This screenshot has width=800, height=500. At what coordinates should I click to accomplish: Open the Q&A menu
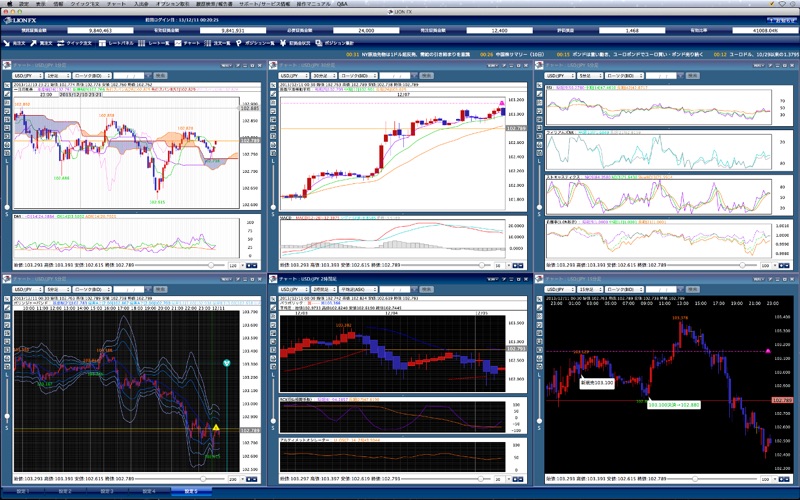coord(342,4)
